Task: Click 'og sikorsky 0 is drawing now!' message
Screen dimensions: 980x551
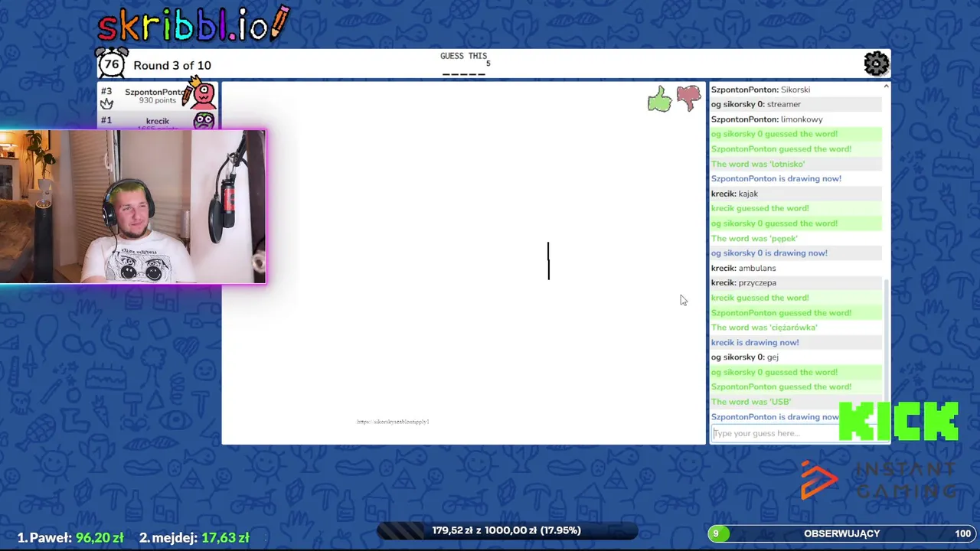Action: coord(769,253)
